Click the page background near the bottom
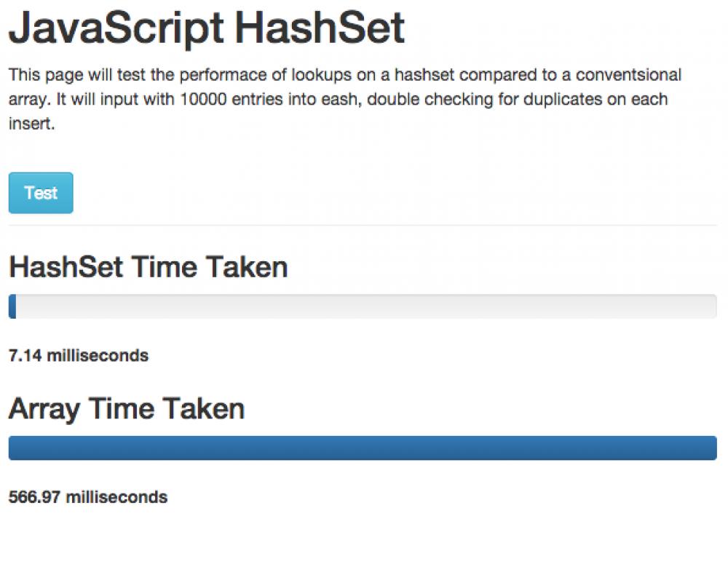 364,546
